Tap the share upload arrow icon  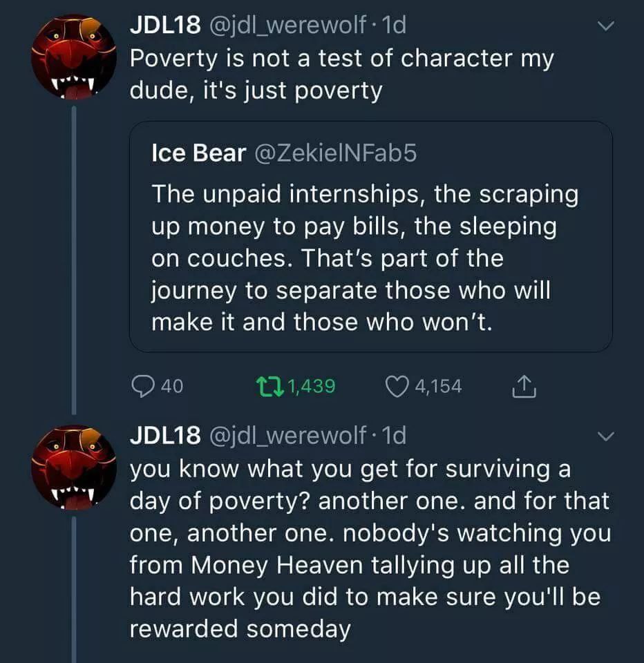click(x=524, y=387)
